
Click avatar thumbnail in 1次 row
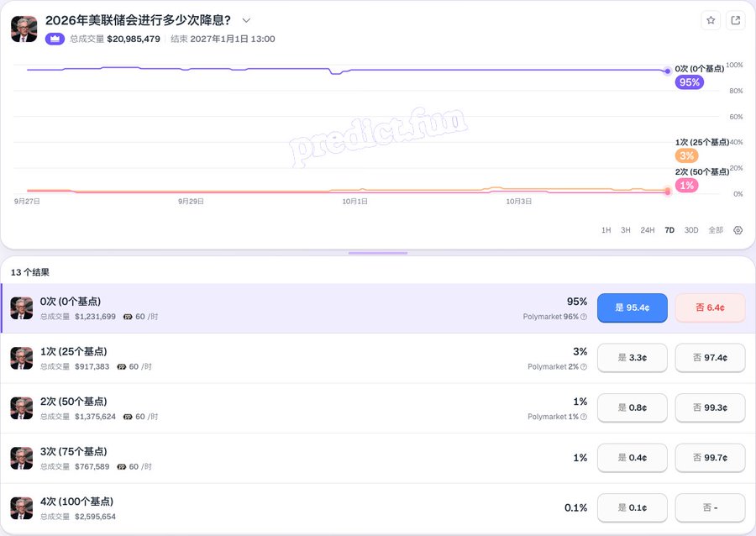pos(22,359)
